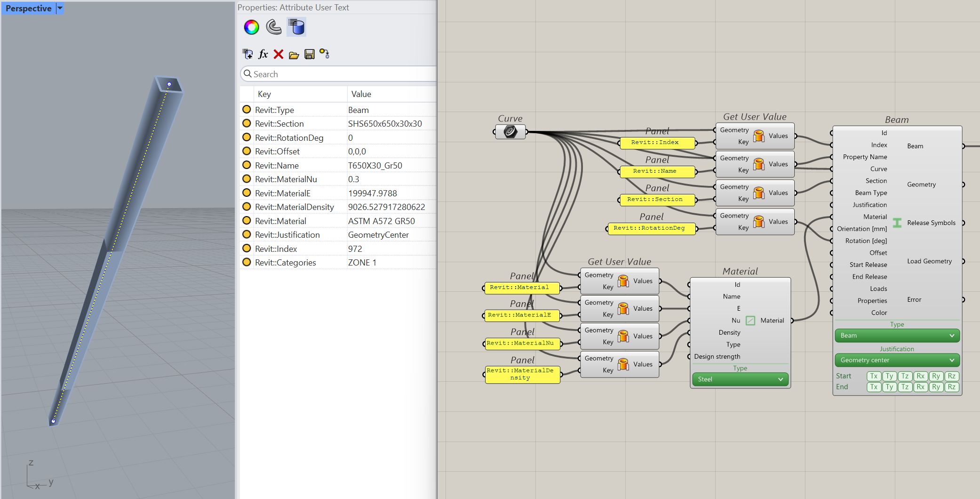Select the Revit::Index yellow panel
The width and height of the screenshot is (980, 499).
(657, 143)
